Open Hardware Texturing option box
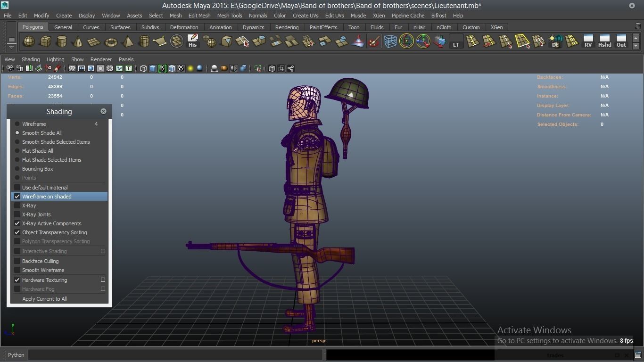Screen dimensions: 644x362 coord(103,280)
